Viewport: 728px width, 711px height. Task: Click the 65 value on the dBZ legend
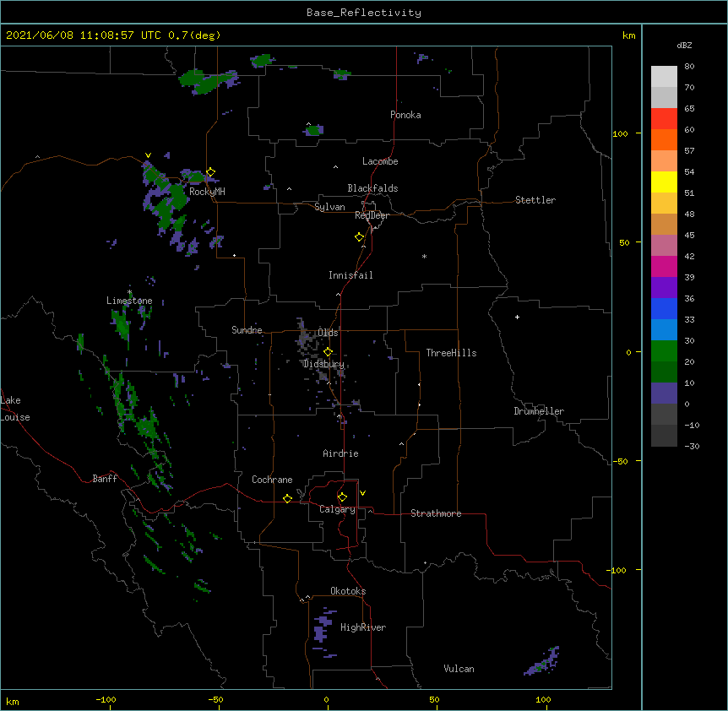coord(689,108)
